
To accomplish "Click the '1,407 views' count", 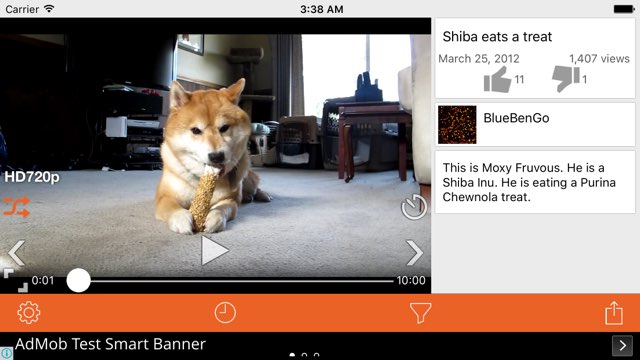I will (599, 59).
